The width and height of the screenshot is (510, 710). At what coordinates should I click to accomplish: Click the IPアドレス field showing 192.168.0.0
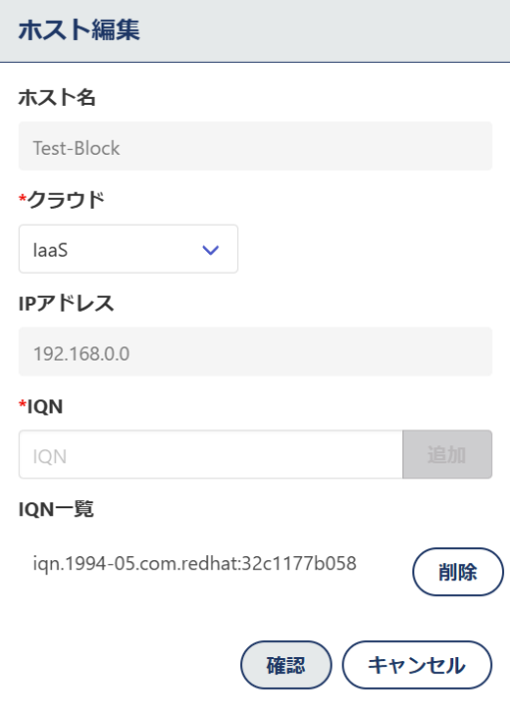point(255,352)
